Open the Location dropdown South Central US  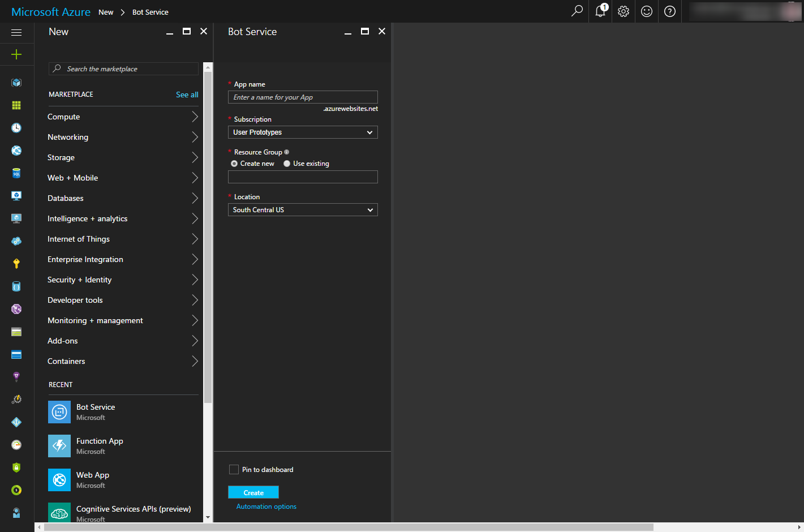click(x=303, y=209)
